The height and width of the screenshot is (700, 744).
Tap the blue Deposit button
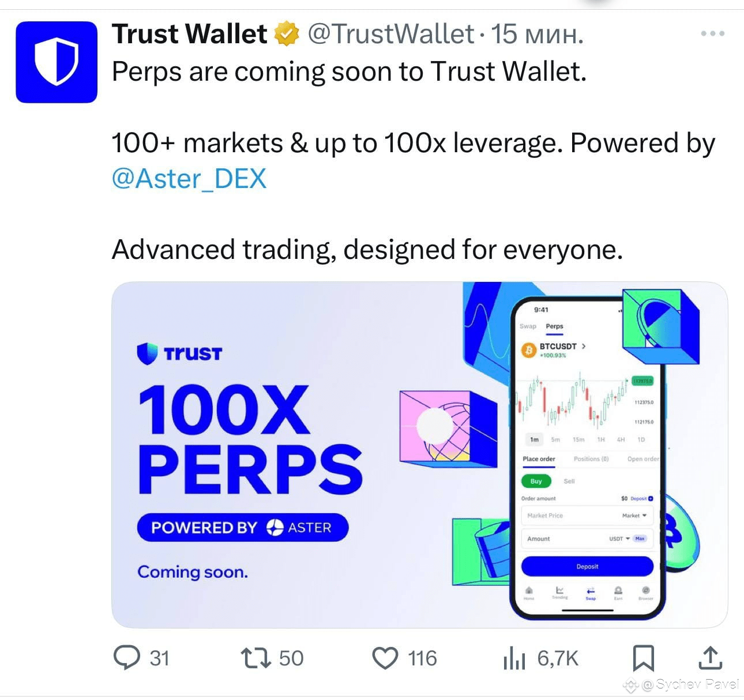[587, 566]
